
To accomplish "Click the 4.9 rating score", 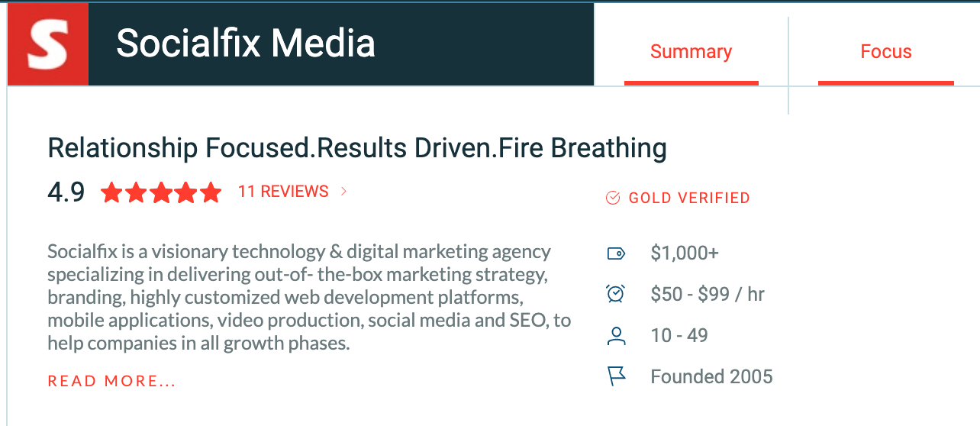I will coord(66,192).
